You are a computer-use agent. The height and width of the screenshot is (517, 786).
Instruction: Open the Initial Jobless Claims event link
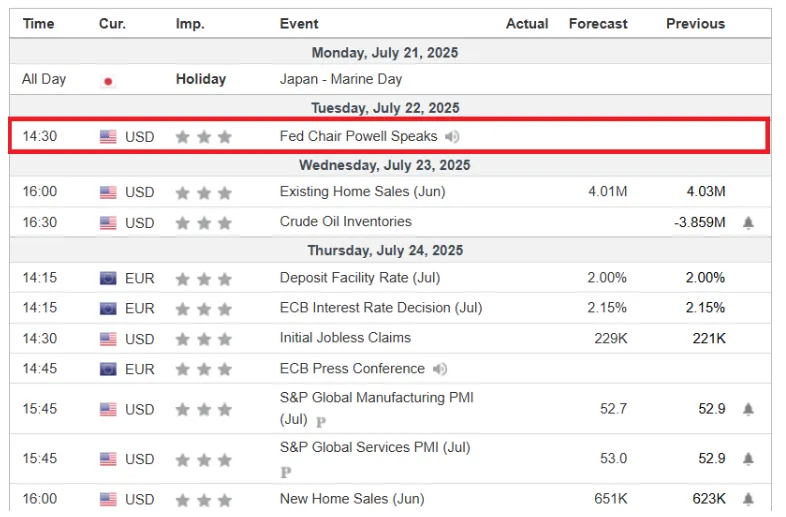345,338
